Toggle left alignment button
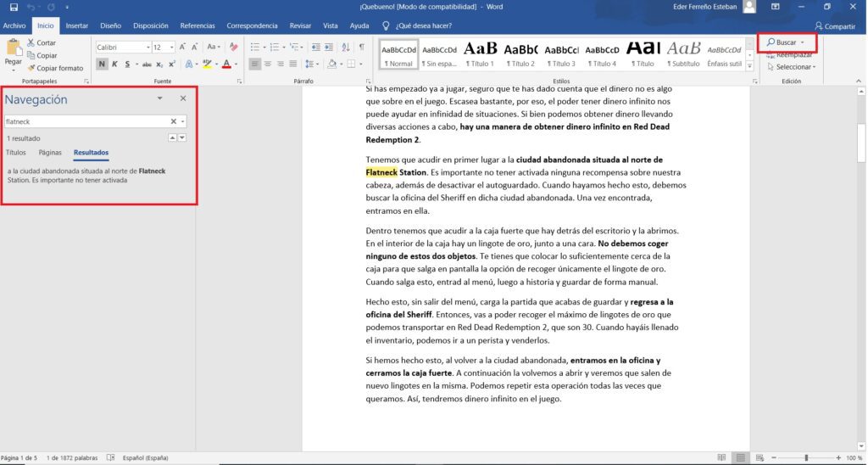Screen dimensions: 868x465 254,64
